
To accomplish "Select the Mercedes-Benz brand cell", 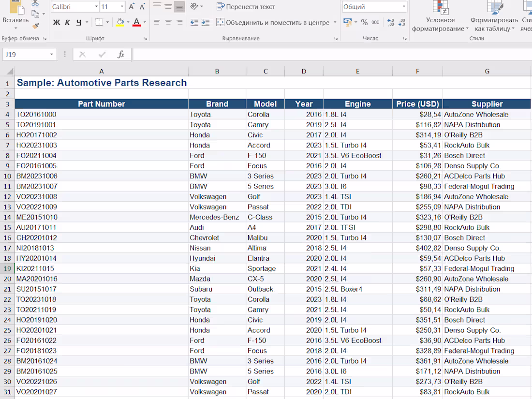I will point(217,217).
